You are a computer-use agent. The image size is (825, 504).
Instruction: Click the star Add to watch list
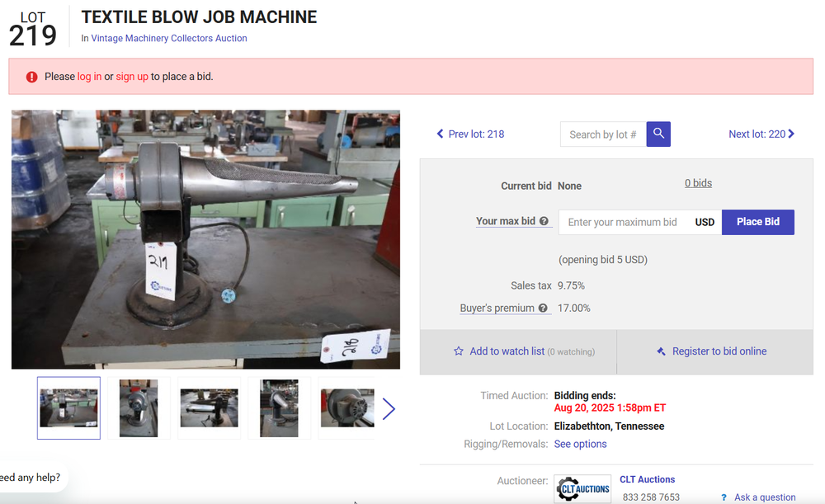pyautogui.click(x=459, y=351)
